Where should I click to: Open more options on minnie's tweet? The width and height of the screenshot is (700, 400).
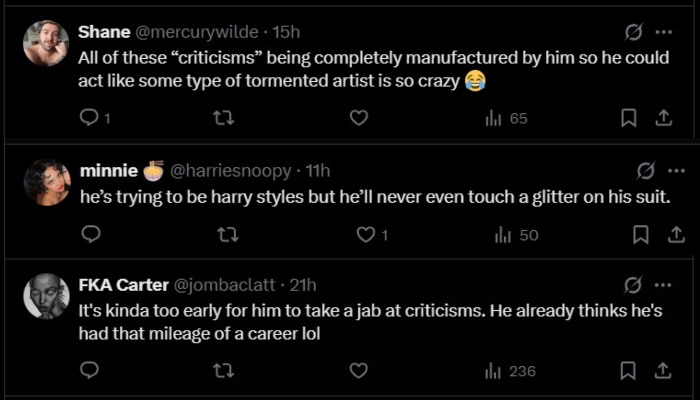tap(676, 171)
